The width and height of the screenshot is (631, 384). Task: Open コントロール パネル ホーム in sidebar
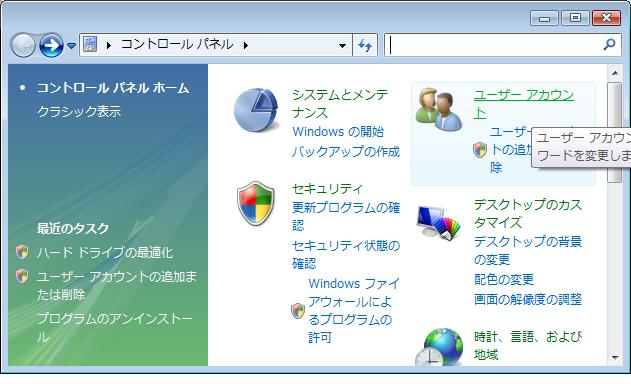point(113,88)
